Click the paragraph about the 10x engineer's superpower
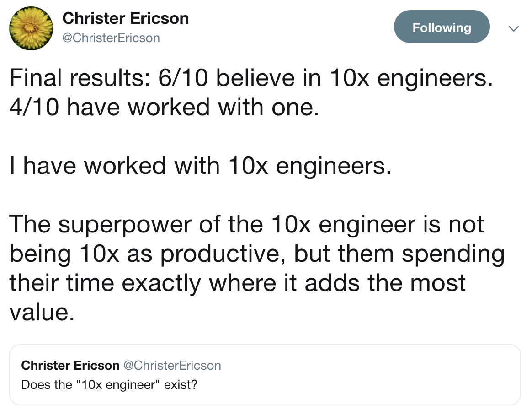This screenshot has height=410, width=532. [256, 254]
